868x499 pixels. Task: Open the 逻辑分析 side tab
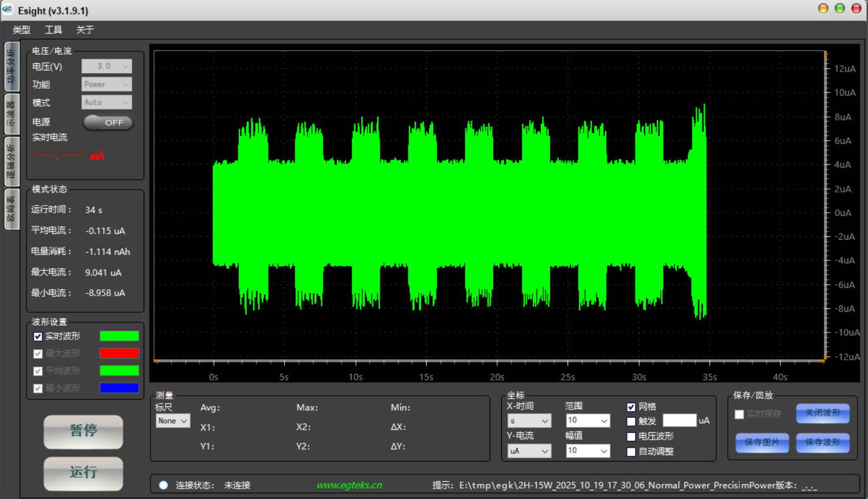[x=12, y=162]
